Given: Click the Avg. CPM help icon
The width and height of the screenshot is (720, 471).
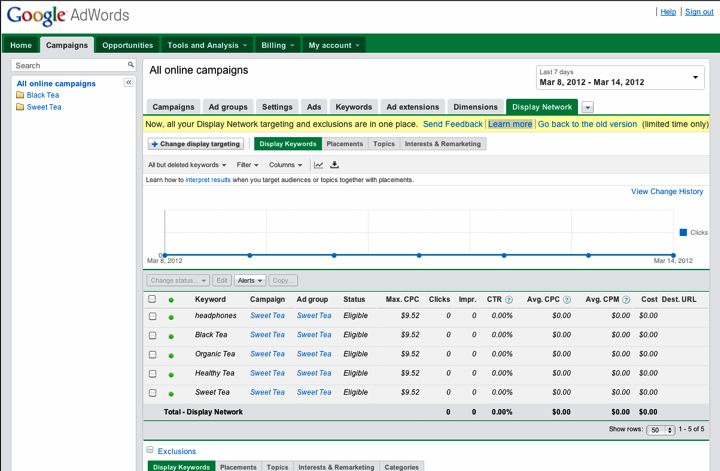Looking at the screenshot, I should tap(626, 300).
